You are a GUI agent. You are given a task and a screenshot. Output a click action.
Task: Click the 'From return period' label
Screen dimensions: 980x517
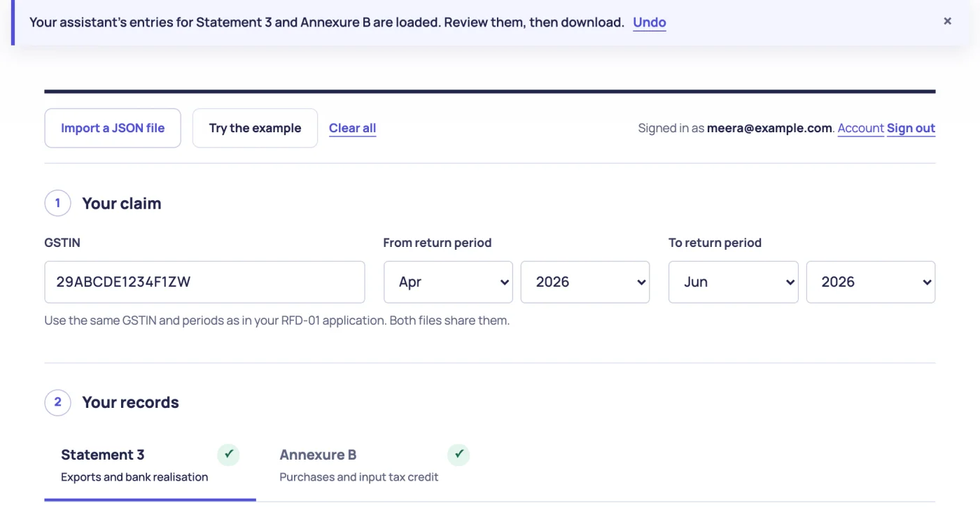point(437,243)
